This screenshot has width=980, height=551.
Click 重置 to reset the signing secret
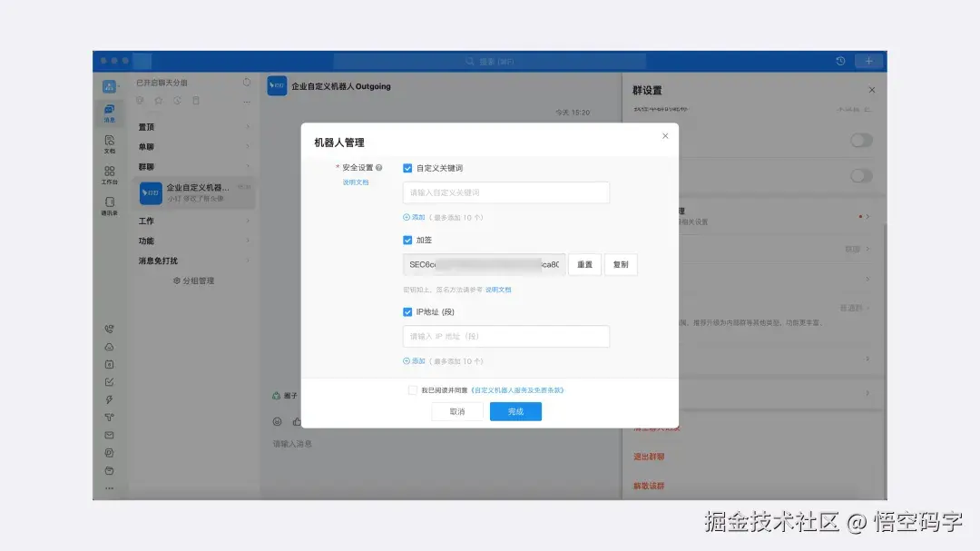[x=585, y=264]
